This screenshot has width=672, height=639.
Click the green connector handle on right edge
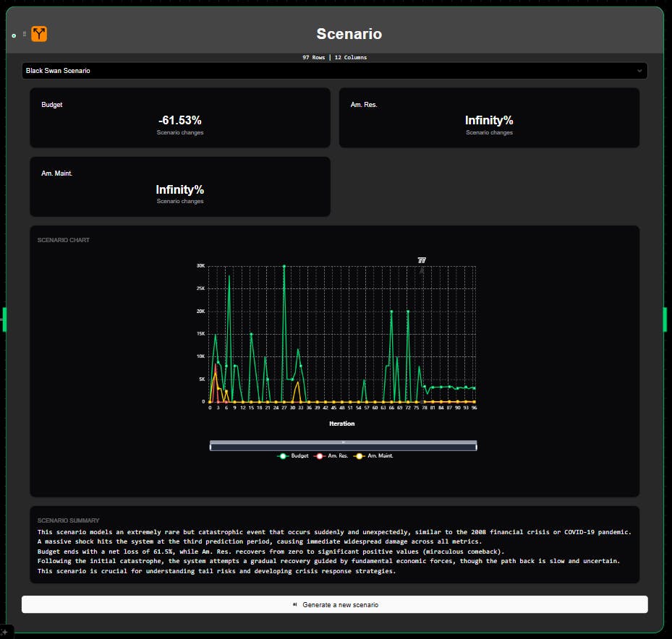click(665, 319)
